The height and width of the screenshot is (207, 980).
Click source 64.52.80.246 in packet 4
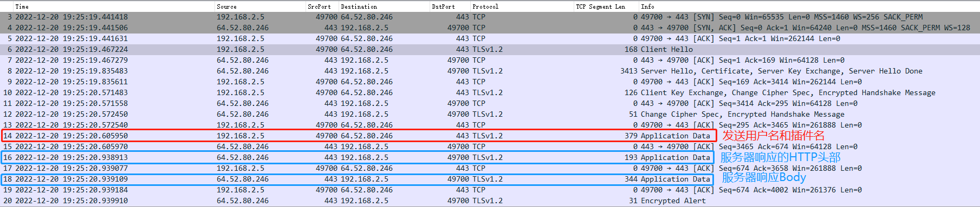pyautogui.click(x=243, y=28)
